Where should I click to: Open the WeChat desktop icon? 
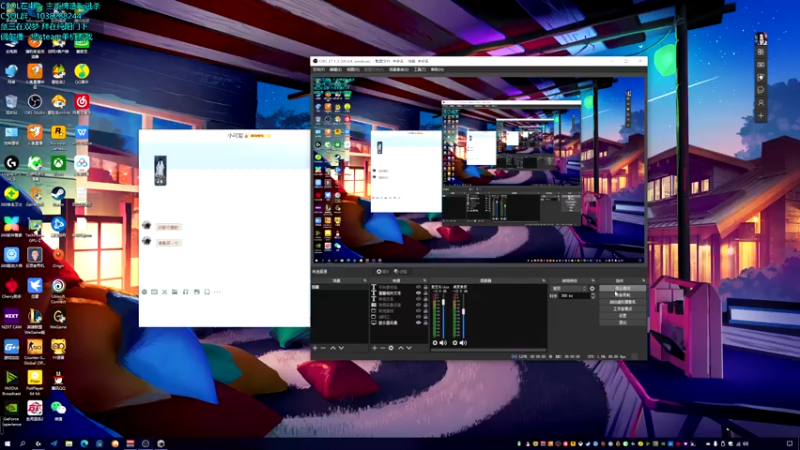pyautogui.click(x=58, y=411)
